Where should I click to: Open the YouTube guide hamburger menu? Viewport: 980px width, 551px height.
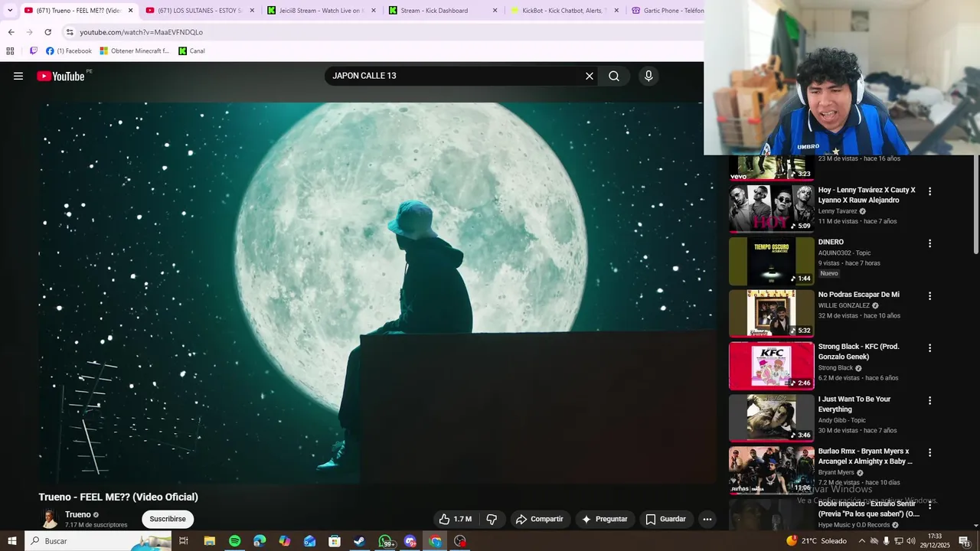(x=18, y=76)
